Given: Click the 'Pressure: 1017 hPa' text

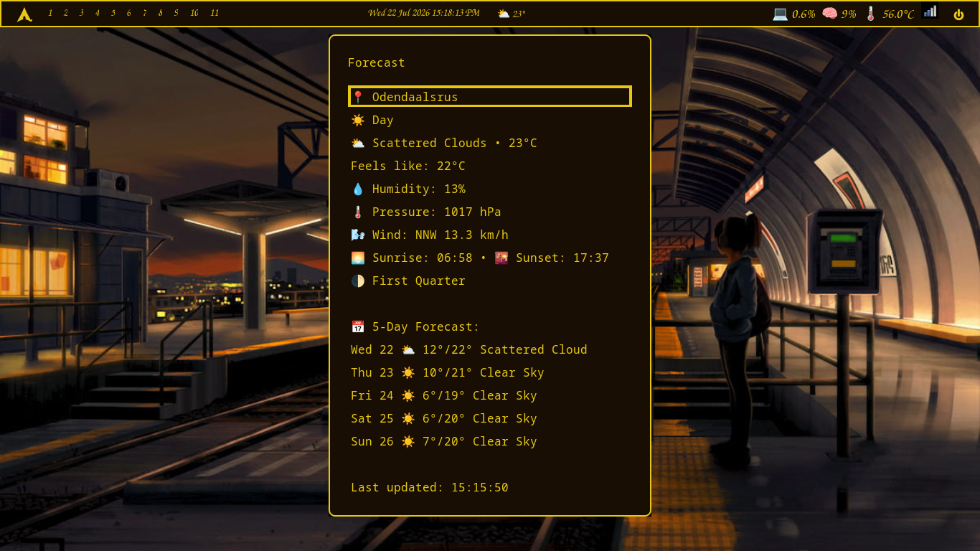Looking at the screenshot, I should click(x=437, y=212).
